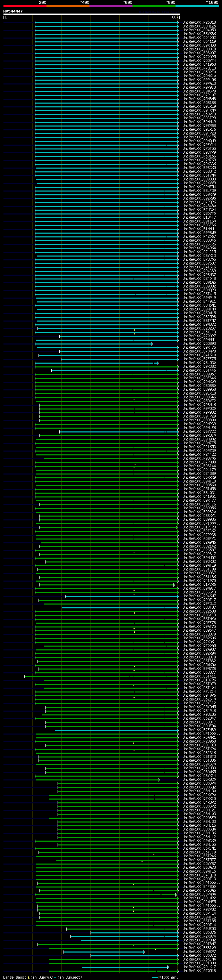Select the UniRef100_O81186 label
The width and height of the screenshot is (222, 980).
tap(199, 577)
